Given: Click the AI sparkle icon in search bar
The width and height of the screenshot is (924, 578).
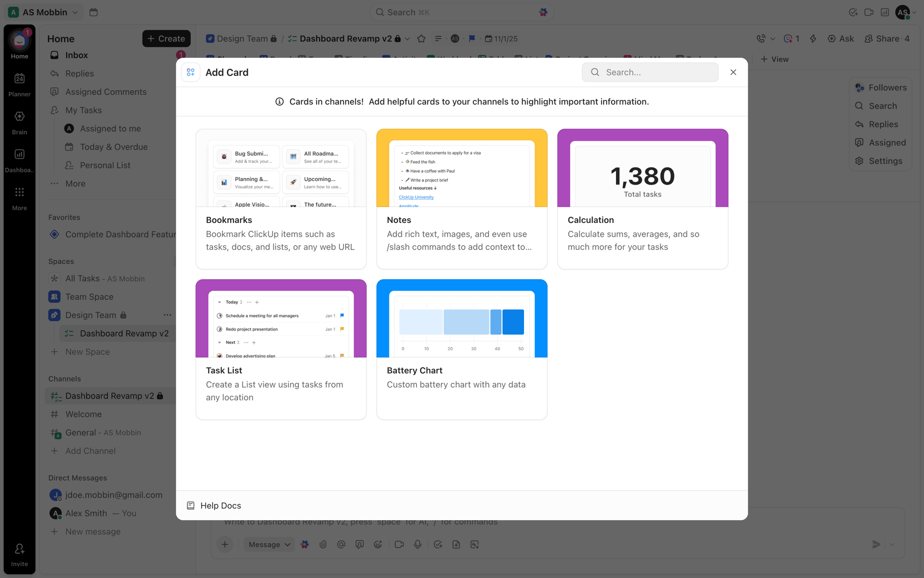Looking at the screenshot, I should 543,12.
